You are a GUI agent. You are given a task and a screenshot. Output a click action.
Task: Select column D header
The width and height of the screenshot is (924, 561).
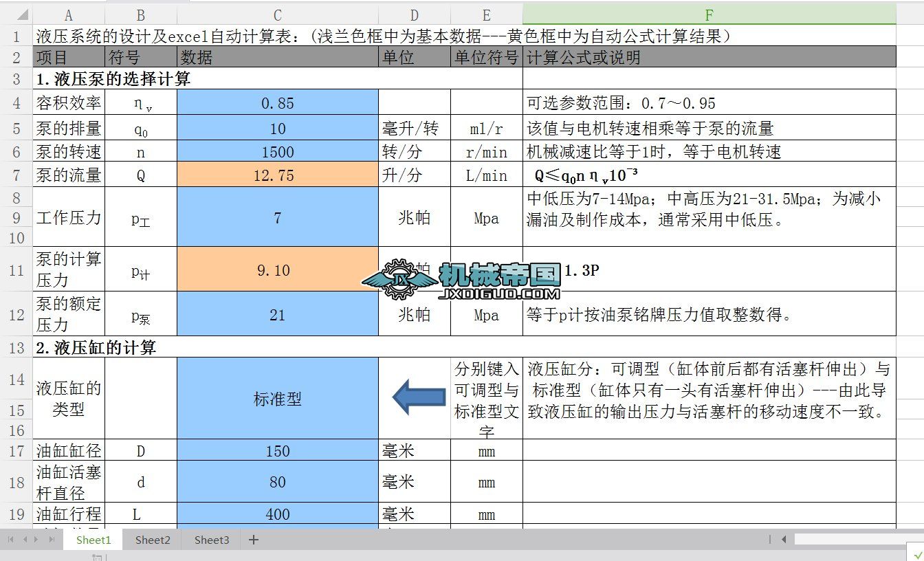[415, 15]
